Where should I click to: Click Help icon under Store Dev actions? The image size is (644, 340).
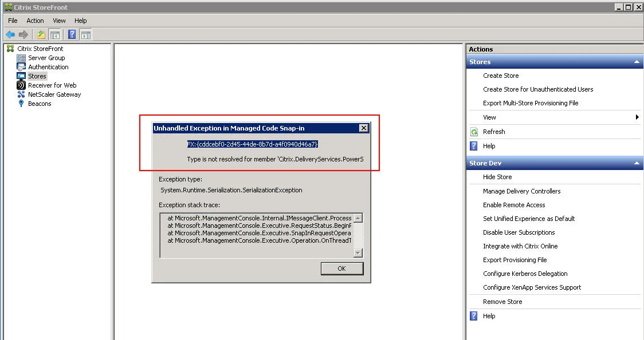[474, 316]
